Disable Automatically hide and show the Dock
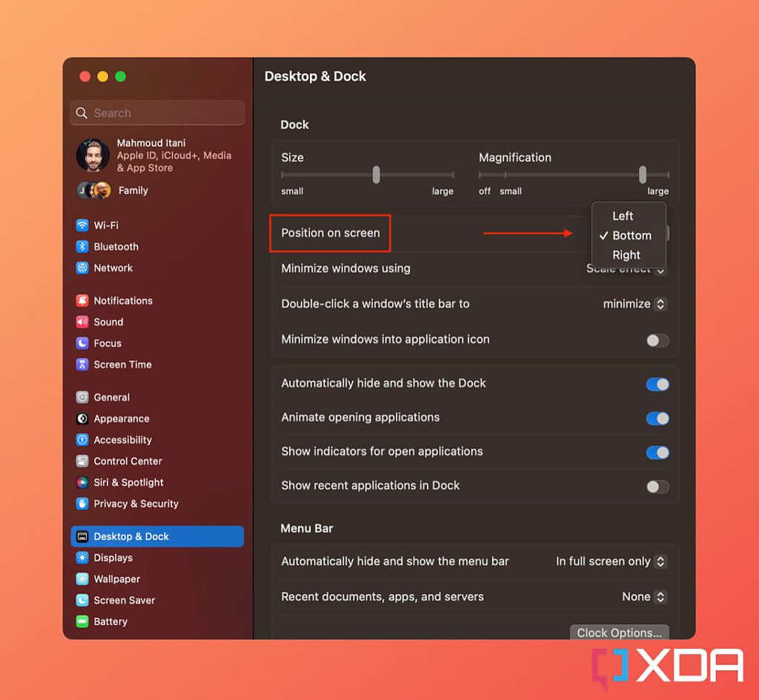The width and height of the screenshot is (759, 700). [657, 384]
